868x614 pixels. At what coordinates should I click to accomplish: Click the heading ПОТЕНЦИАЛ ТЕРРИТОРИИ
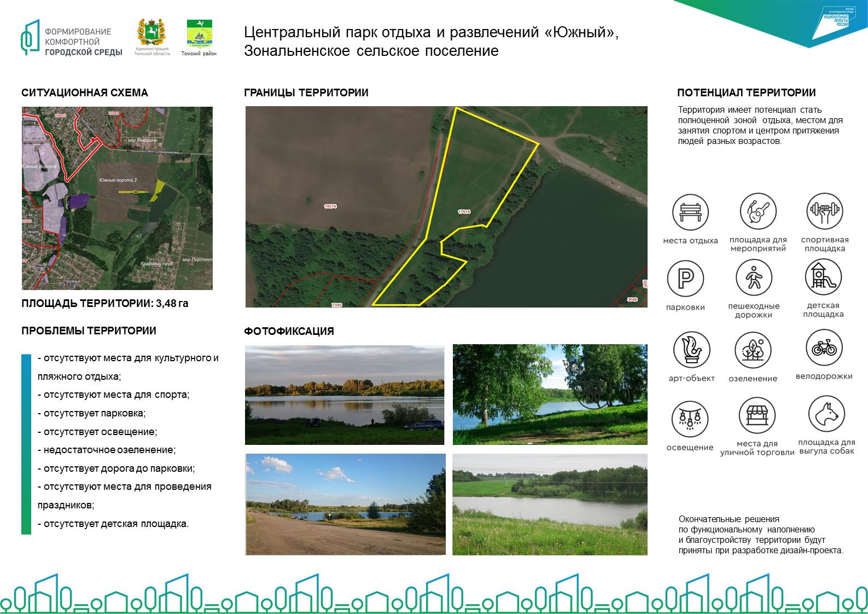click(747, 93)
